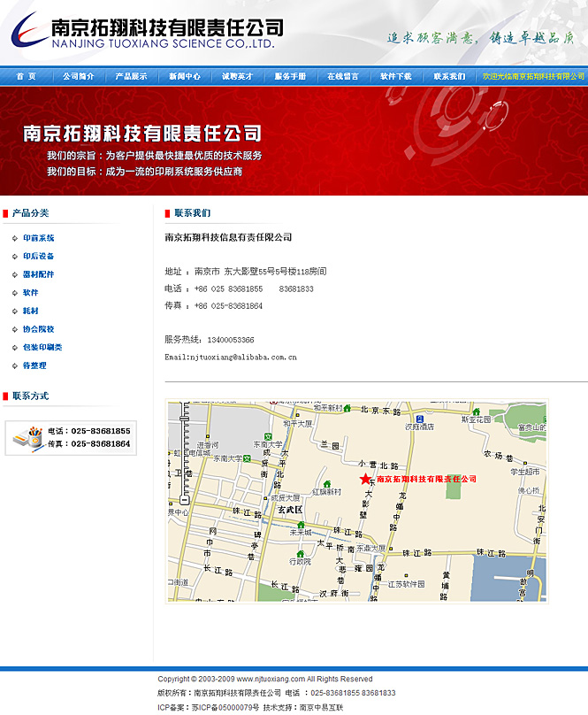
Task: Click the service hotline 13400053366
Action: 231,340
